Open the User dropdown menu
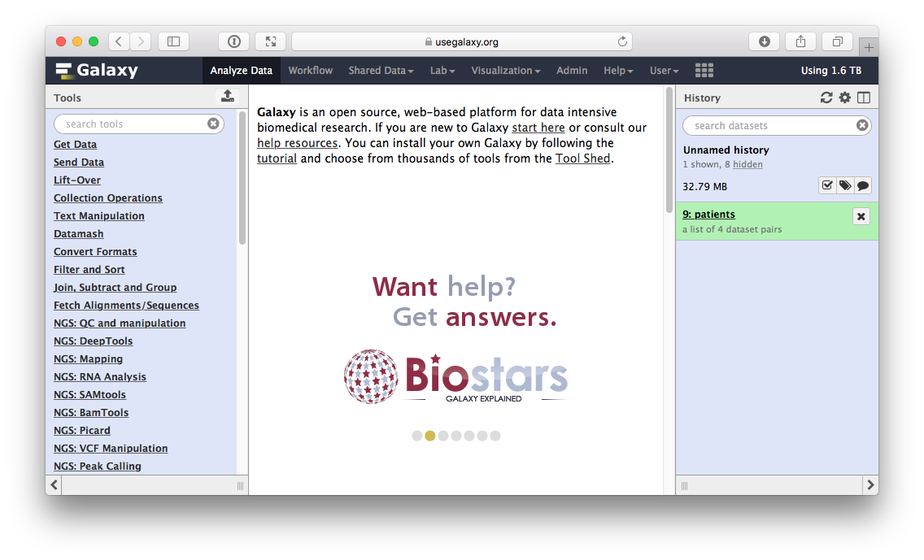Screen dimensions: 924x560 (x=664, y=71)
